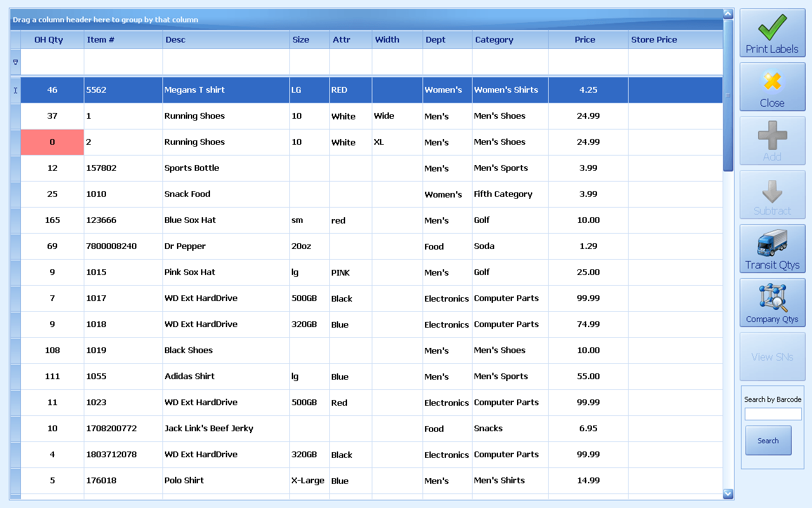Click the disabled View SNs button
This screenshot has width=812, height=508.
(x=772, y=356)
